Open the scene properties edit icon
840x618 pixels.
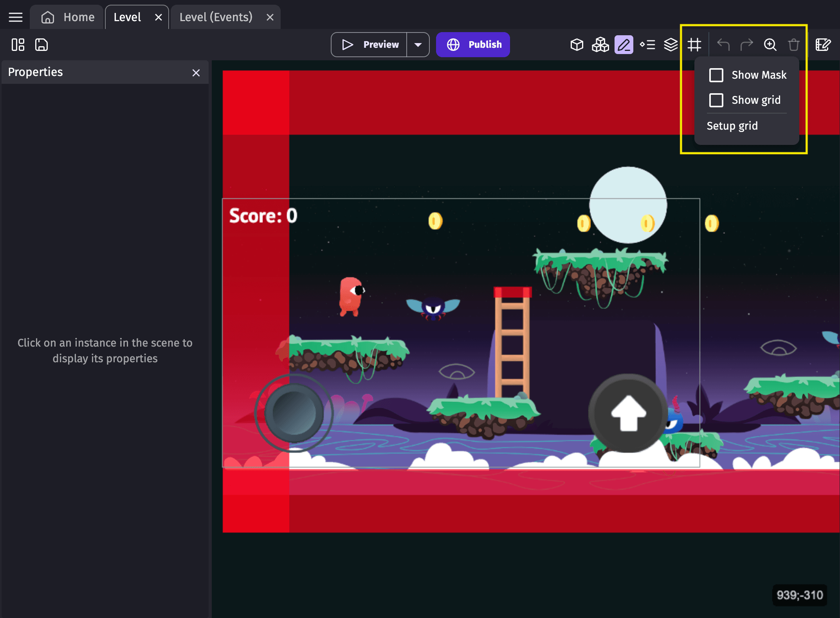(823, 45)
